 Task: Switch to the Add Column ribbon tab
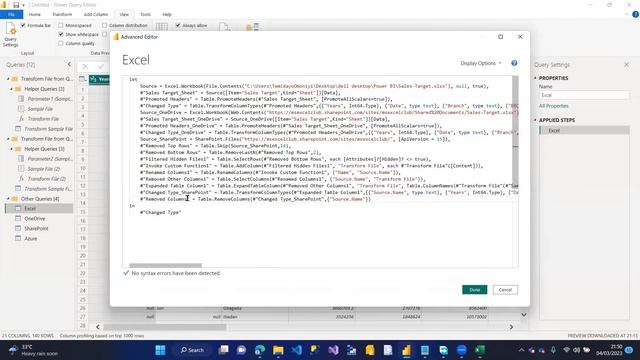96,15
